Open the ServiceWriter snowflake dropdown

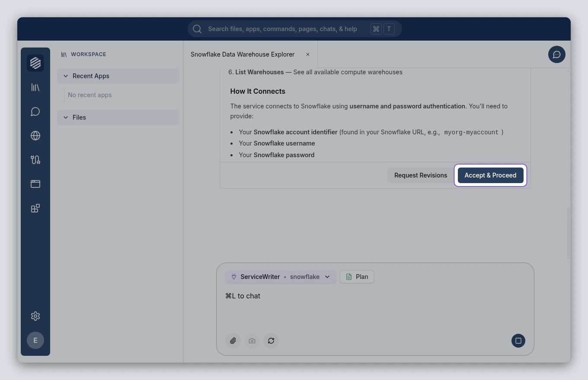coord(281,277)
